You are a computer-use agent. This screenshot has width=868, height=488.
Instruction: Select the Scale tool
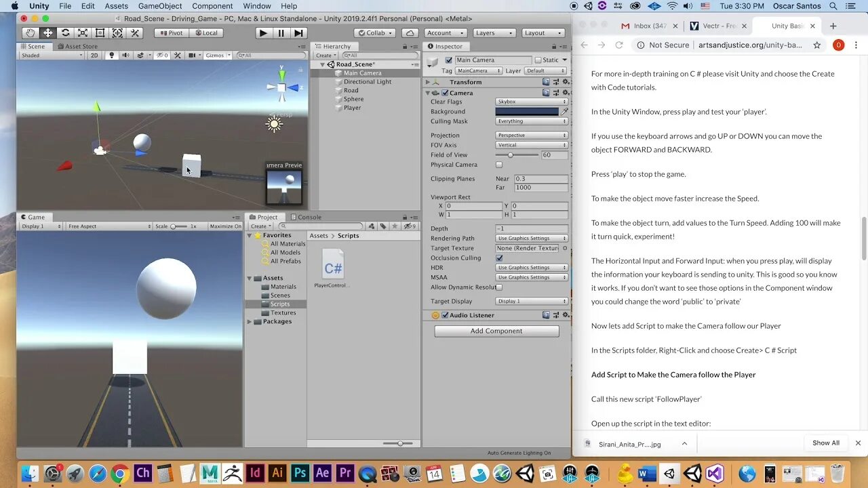coord(83,33)
